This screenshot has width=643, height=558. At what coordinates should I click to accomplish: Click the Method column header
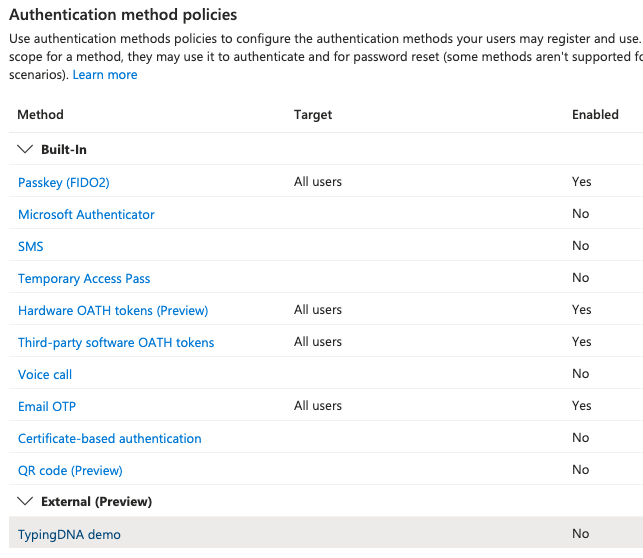(x=40, y=114)
